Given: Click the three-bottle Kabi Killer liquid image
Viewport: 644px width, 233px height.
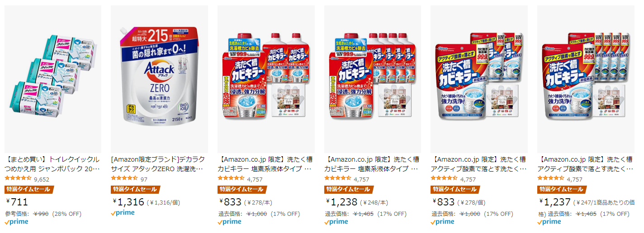Looking at the screenshot, I should pos(266,79).
